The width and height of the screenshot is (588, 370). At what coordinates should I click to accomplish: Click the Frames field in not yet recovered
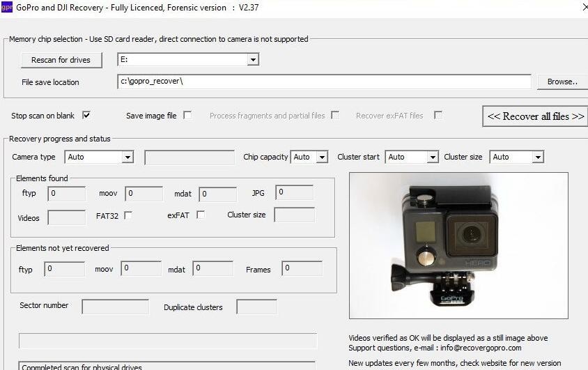[x=302, y=268]
